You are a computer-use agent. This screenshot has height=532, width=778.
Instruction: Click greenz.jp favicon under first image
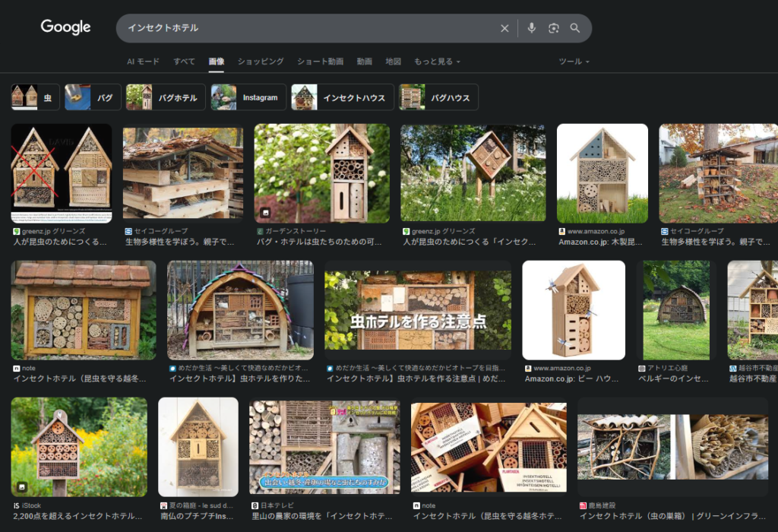click(x=16, y=231)
